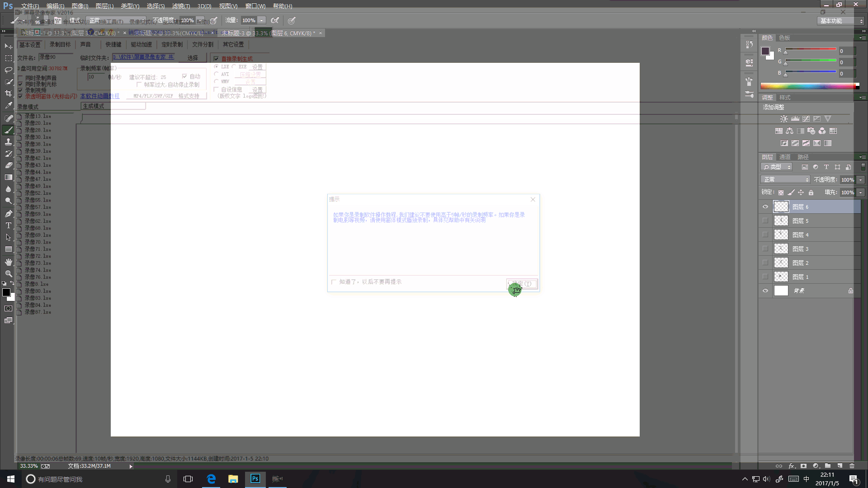
Task: Lock layer position icon
Action: click(x=801, y=192)
